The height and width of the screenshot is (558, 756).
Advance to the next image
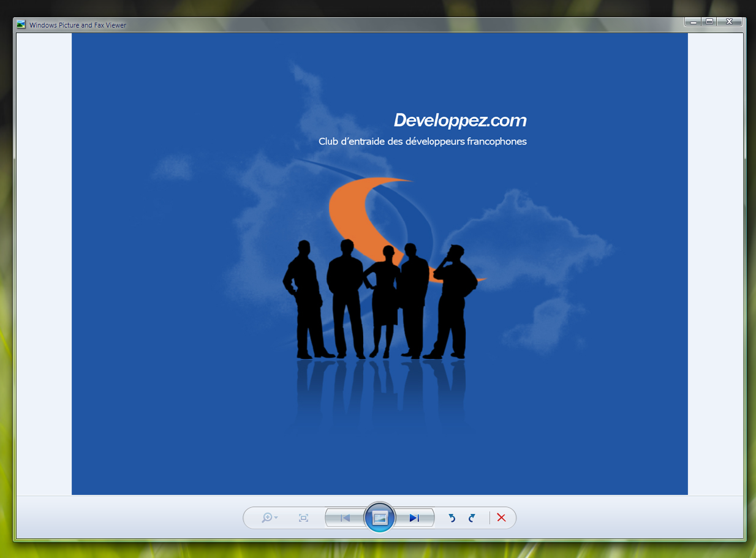pos(415,518)
